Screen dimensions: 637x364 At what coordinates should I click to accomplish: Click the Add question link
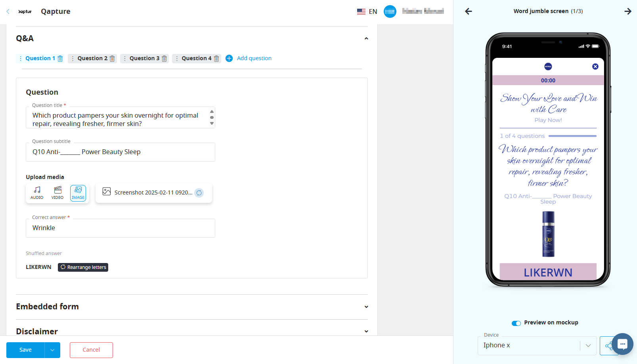tap(254, 58)
